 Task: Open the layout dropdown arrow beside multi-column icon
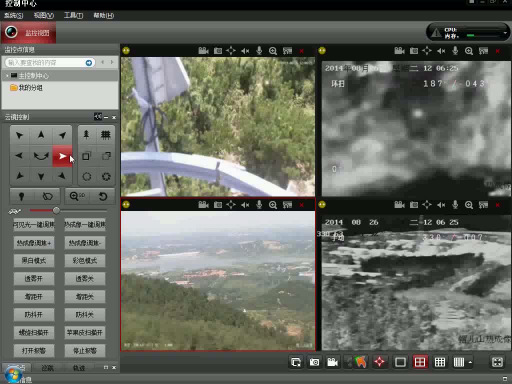click(470, 362)
